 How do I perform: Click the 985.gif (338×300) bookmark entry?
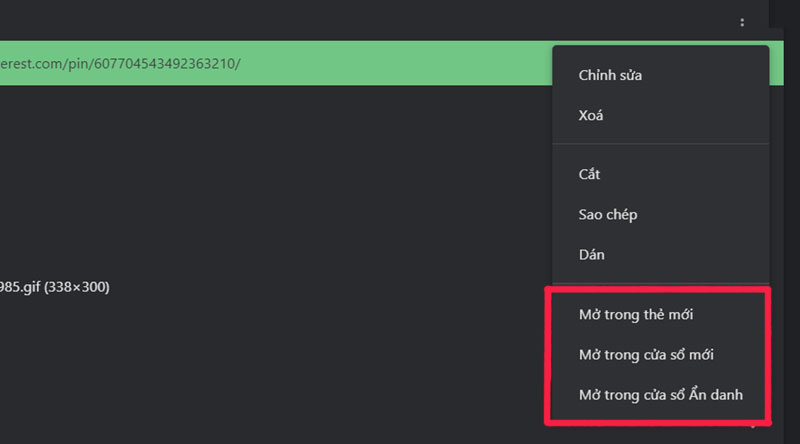[55, 287]
